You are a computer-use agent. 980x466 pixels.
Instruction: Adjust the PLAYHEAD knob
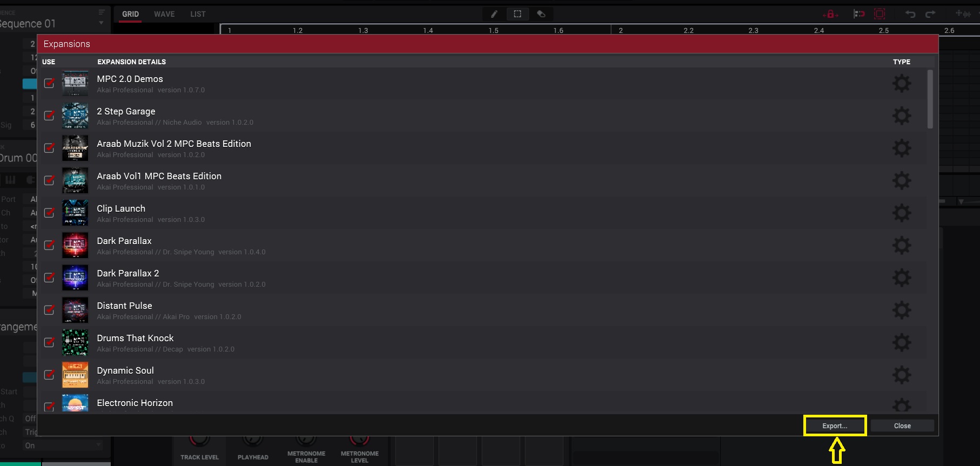point(253,442)
